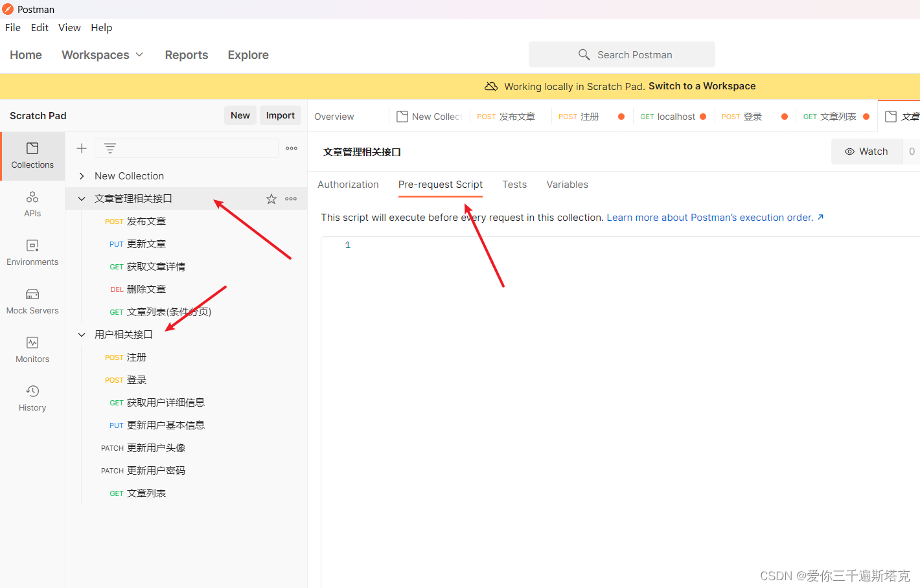Click the Scratch Pad heading
This screenshot has height=588, width=920.
(38, 116)
